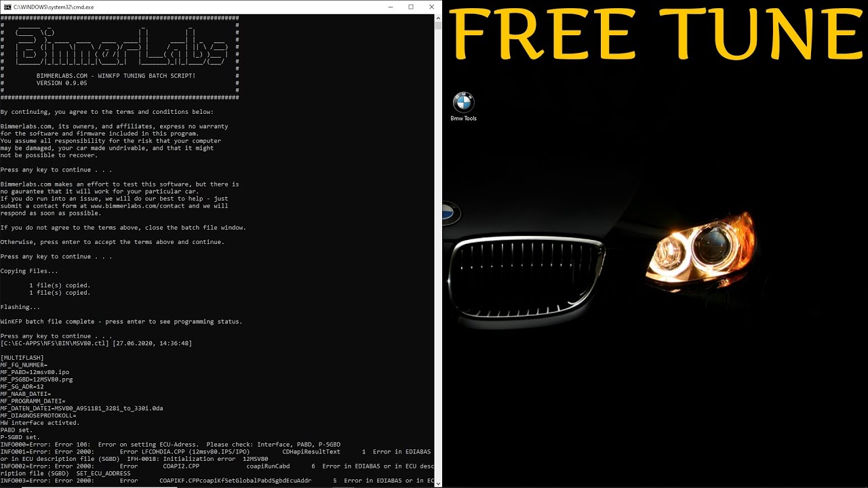The image size is (868, 488).
Task: Click the "MF_NAAB_DATEI=" line
Action: click(x=26, y=394)
